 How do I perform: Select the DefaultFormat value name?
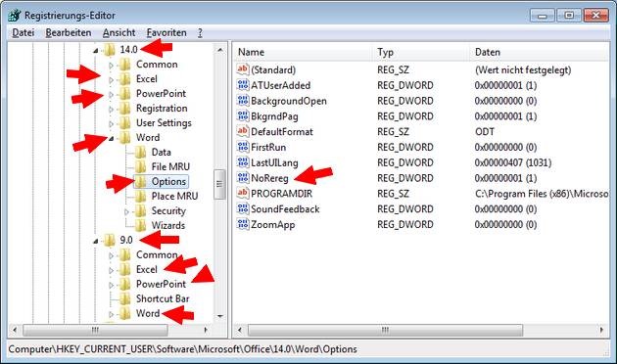point(282,131)
